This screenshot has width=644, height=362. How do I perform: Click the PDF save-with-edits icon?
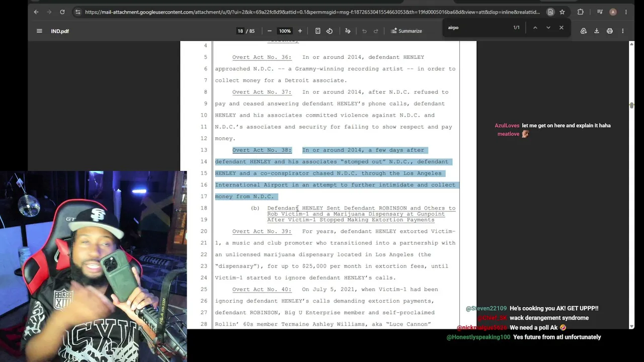pyautogui.click(x=584, y=31)
